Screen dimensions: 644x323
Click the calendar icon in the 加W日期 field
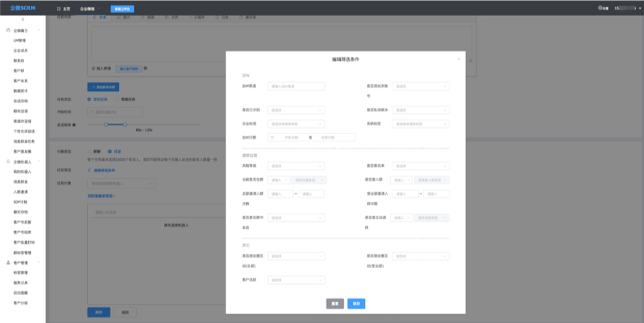point(272,137)
